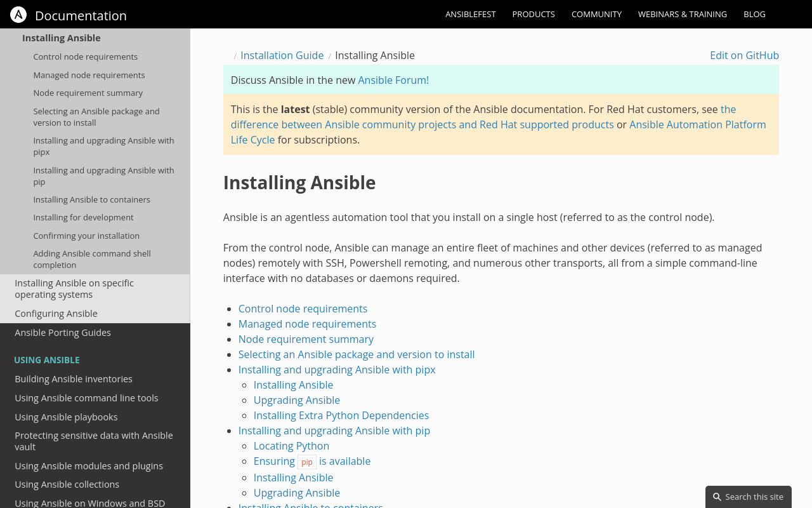Open Using Ansible modules and plugins
Screen dimensions: 812x508
89,466
